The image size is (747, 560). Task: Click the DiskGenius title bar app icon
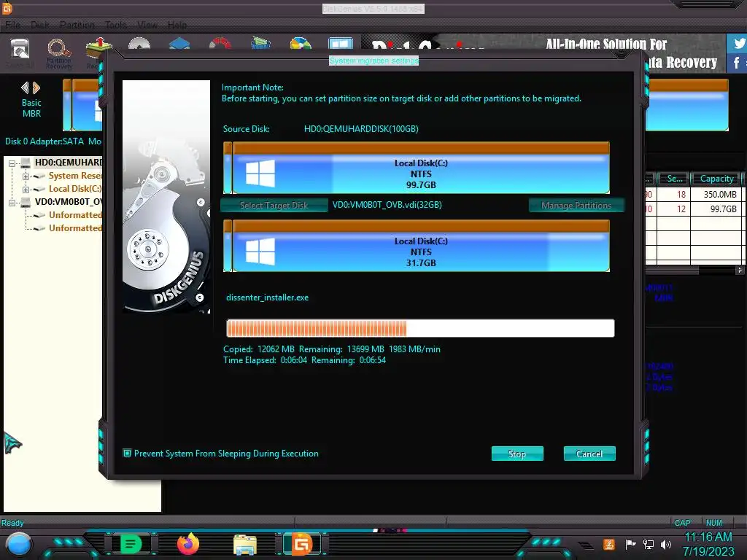pyautogui.click(x=7, y=8)
